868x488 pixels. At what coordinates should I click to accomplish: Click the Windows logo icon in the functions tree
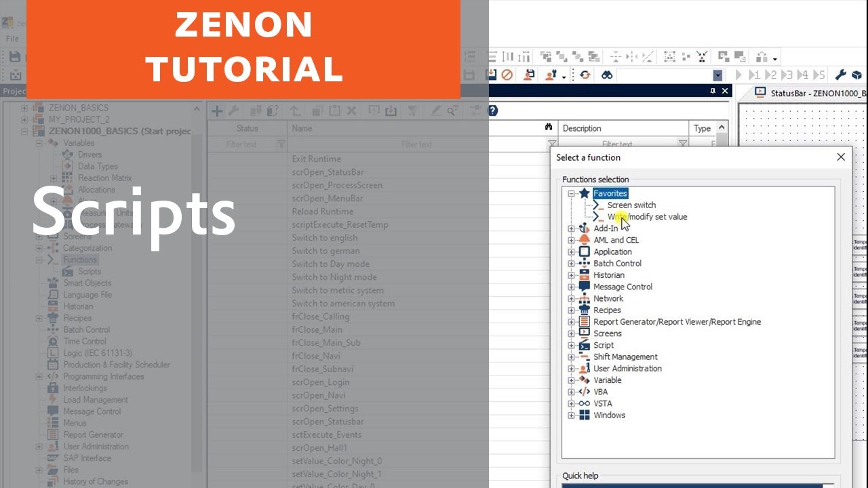click(x=584, y=415)
